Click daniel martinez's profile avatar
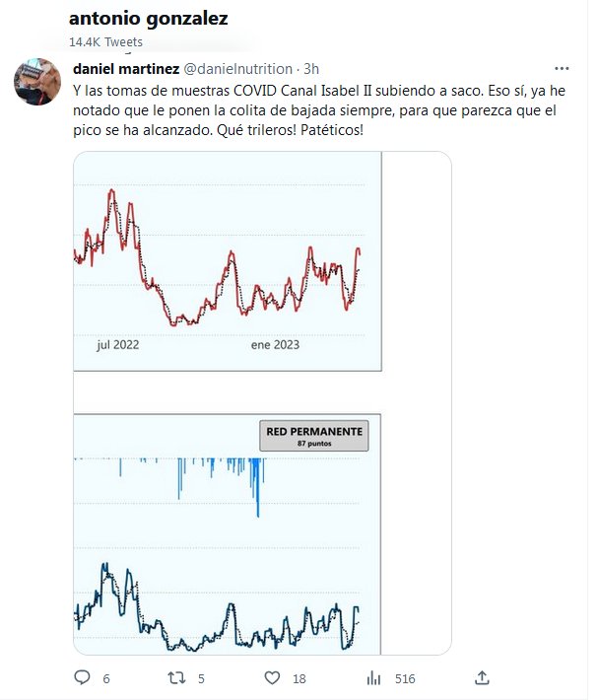The height and width of the screenshot is (700, 599). (x=38, y=82)
